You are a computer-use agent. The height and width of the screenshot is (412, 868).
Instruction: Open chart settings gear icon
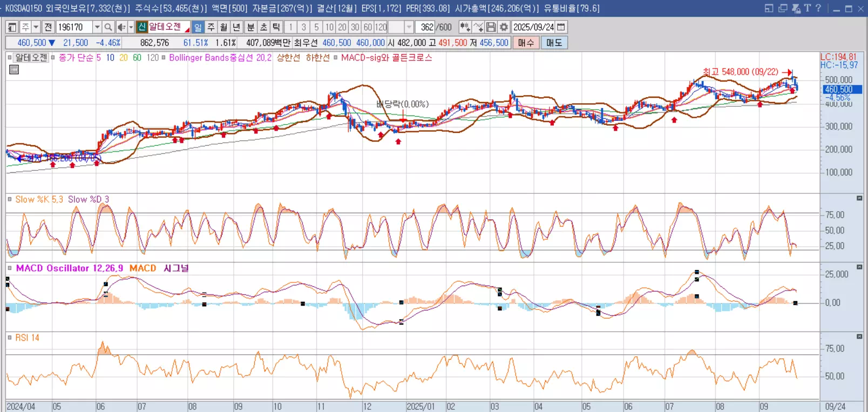(504, 27)
